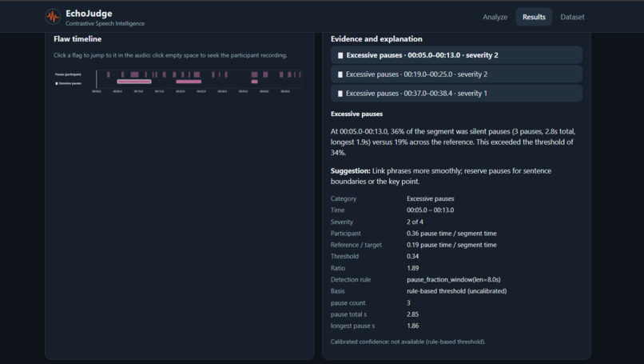
Task: Click the Excessive pauses legend marker in the timeline
Action: click(x=57, y=83)
